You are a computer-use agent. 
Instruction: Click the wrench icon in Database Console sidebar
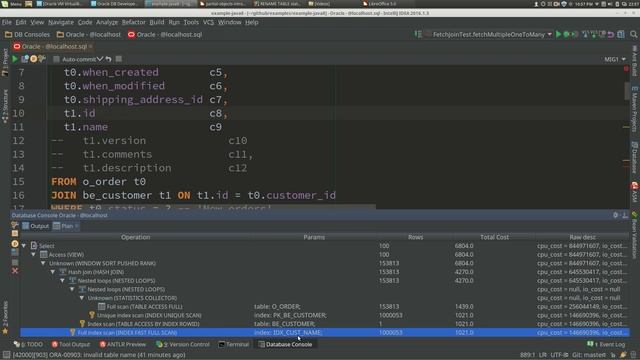coord(15,225)
